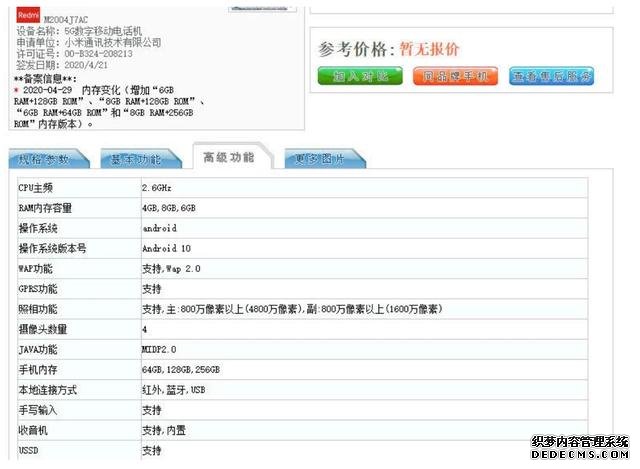The height and width of the screenshot is (469, 640).
Task: Click the green 加入对比 button
Action: 360,76
